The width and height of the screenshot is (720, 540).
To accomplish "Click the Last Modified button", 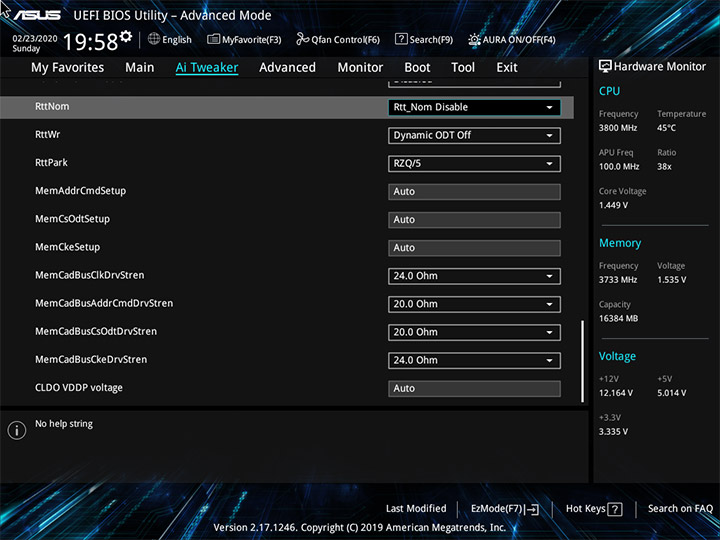I will 416,508.
